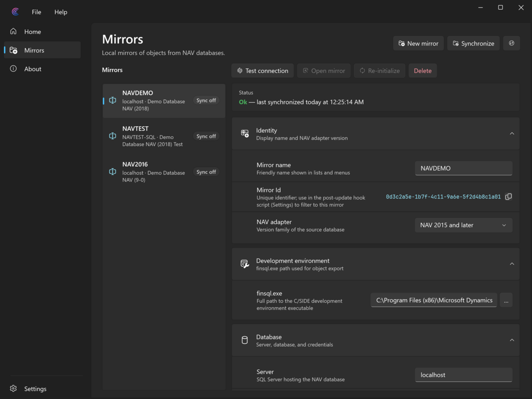Screen dimensions: 532x399
Task: Open the About page
Action: (x=43, y=69)
